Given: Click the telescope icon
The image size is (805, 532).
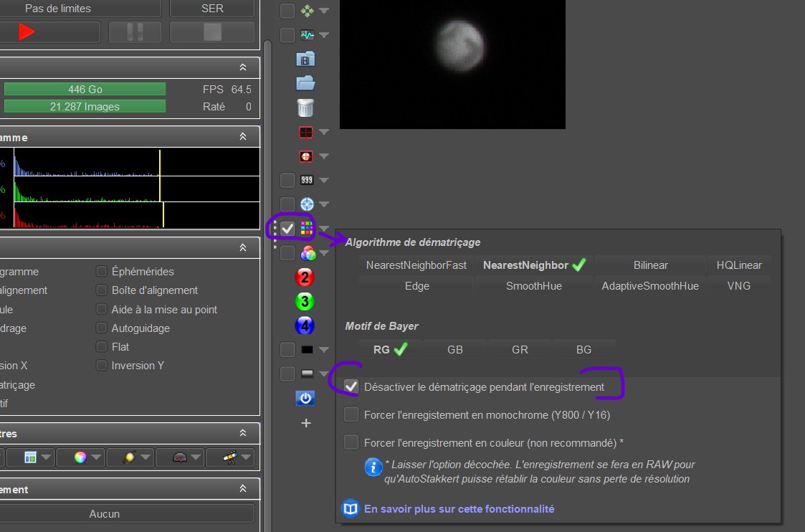Looking at the screenshot, I should 230,457.
